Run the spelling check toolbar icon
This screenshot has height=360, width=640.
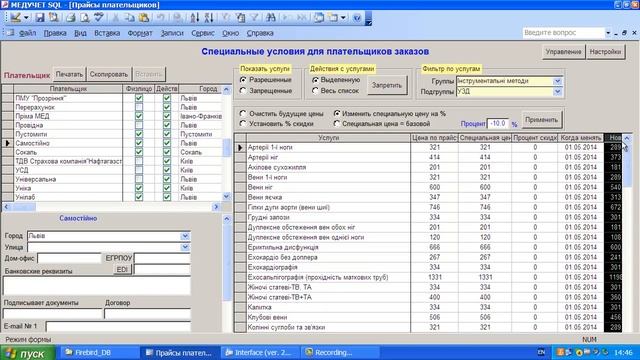coord(99,18)
